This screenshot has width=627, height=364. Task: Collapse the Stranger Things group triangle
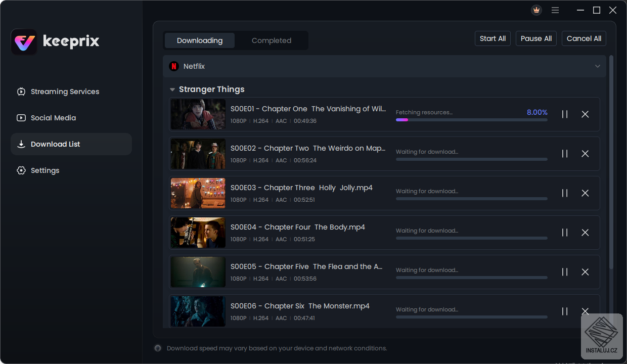(172, 89)
